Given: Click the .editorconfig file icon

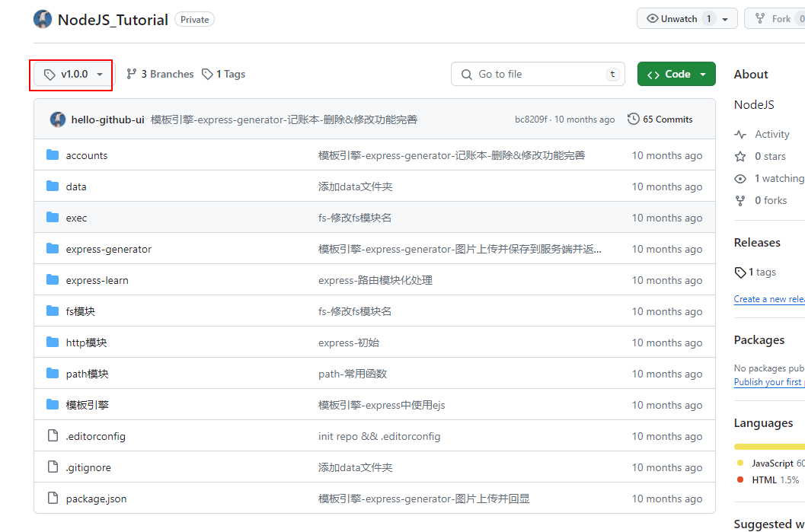Looking at the screenshot, I should (53, 435).
